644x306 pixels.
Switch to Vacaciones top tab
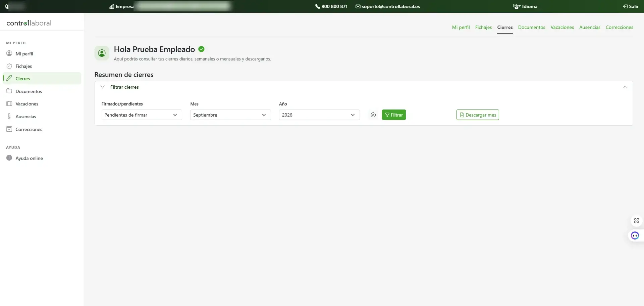[562, 27]
